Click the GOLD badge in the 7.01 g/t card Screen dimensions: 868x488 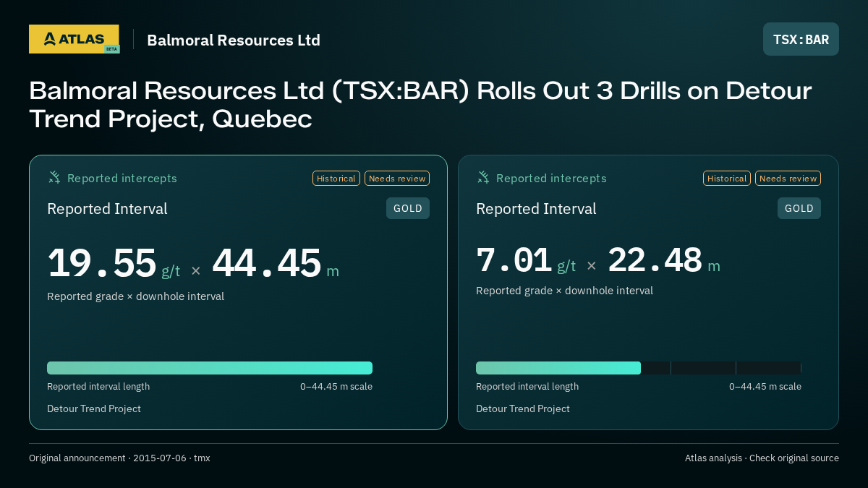[799, 208]
